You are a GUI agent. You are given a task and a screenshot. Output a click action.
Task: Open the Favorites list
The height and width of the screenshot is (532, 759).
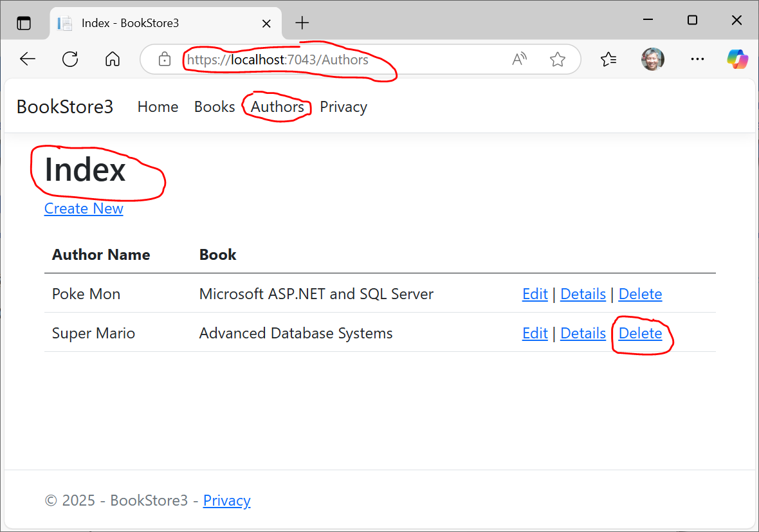coord(608,59)
